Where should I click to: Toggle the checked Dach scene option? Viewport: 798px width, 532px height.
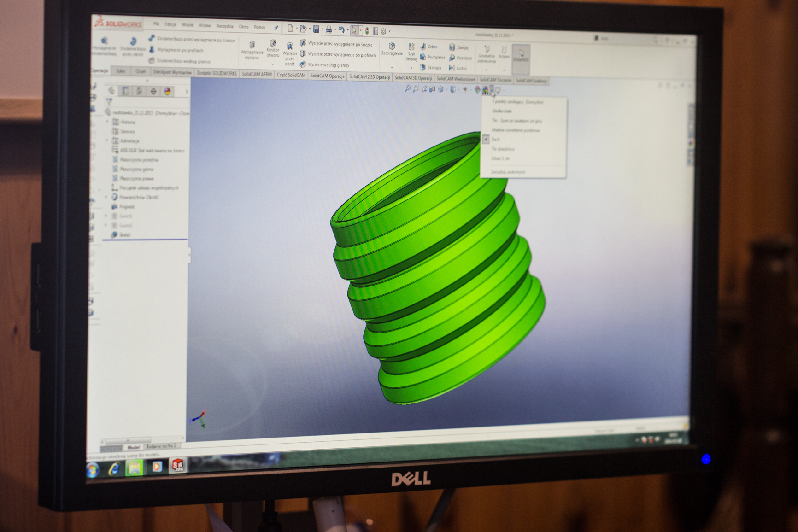click(495, 140)
